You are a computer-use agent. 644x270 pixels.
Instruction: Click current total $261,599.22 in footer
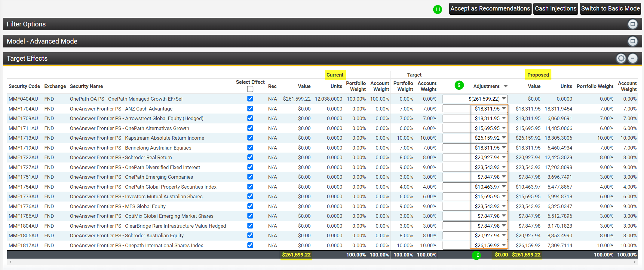pos(296,255)
